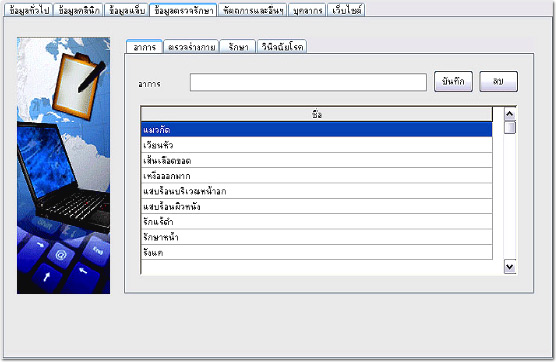Select the เส้นเลือดขอด list entry
The width and height of the screenshot is (556, 362).
click(x=317, y=160)
